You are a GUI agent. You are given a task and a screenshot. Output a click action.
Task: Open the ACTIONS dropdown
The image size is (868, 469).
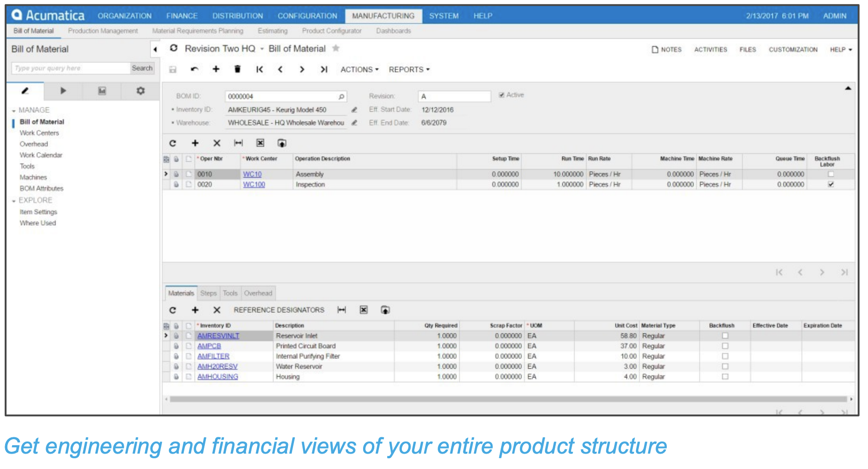(359, 69)
